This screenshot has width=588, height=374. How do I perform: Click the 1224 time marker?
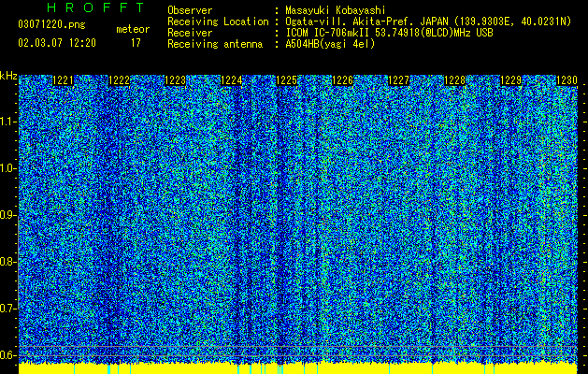232,80
